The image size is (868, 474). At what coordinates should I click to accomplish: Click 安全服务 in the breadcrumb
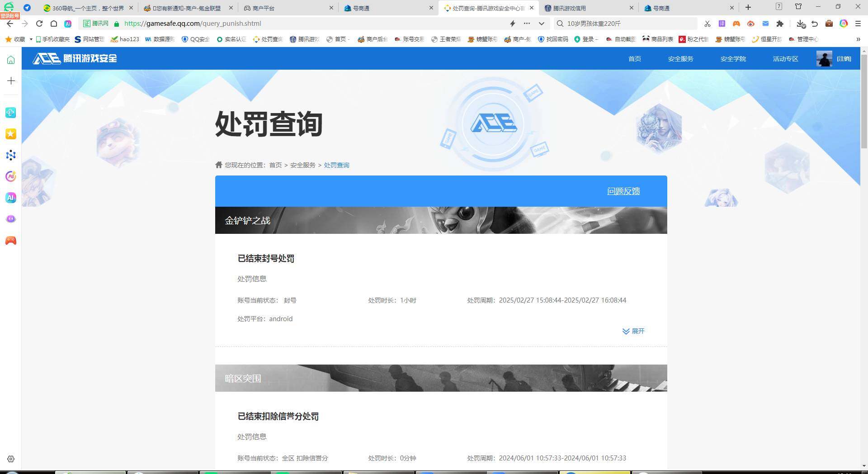(x=303, y=165)
